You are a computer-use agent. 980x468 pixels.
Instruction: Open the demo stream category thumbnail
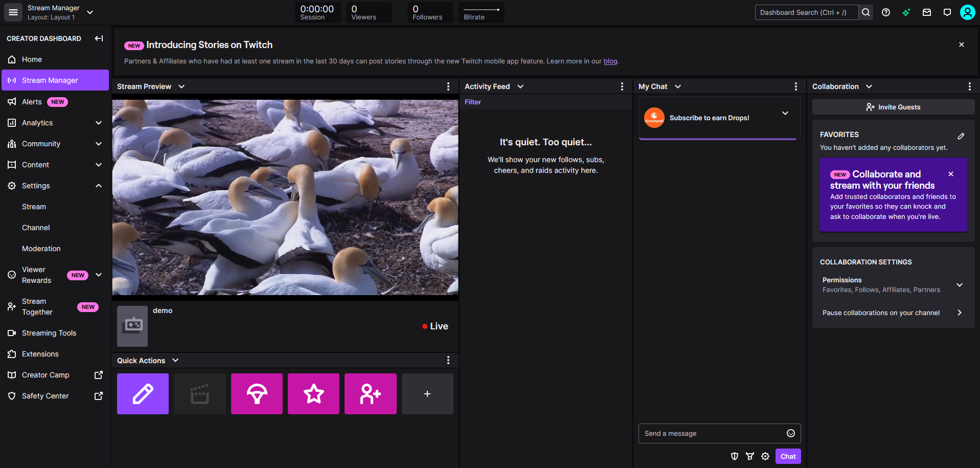tap(132, 326)
